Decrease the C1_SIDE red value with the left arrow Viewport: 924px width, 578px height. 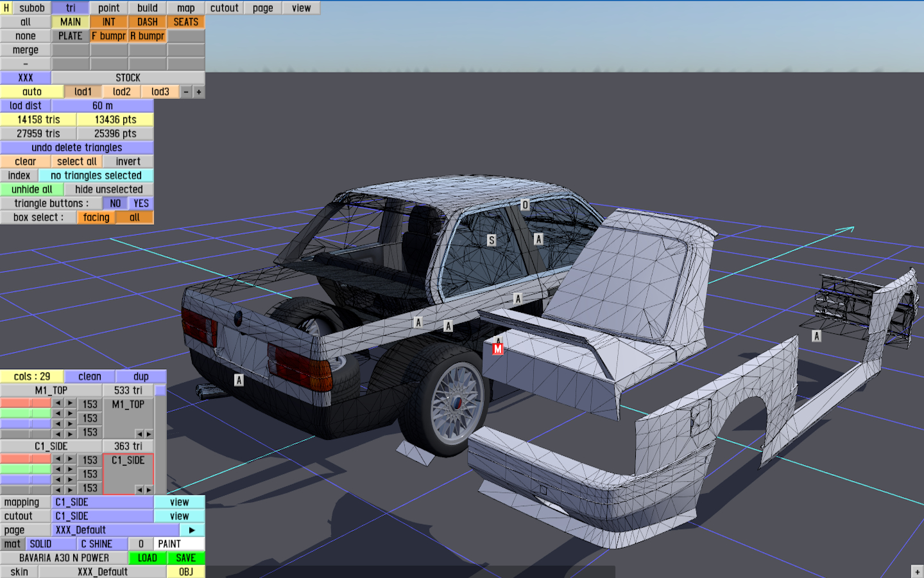(58, 459)
